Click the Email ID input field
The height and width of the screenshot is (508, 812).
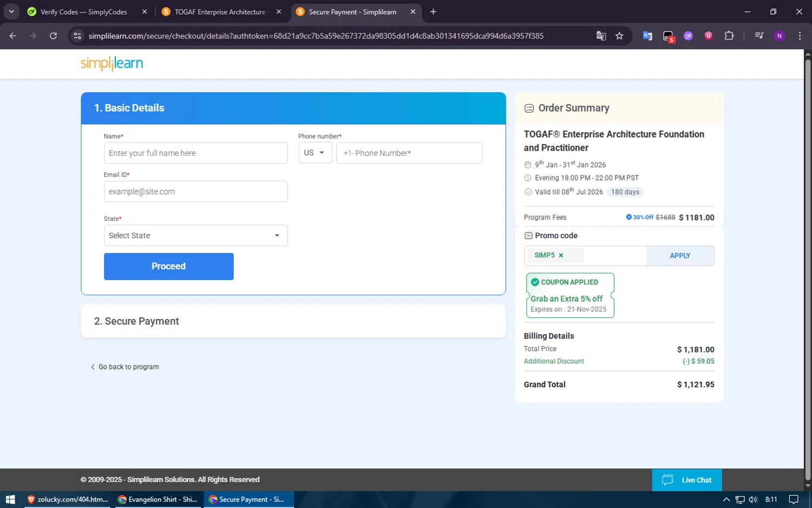(195, 192)
